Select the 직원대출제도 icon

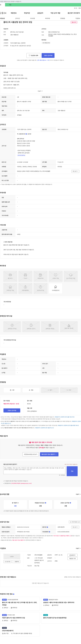point(25,288)
